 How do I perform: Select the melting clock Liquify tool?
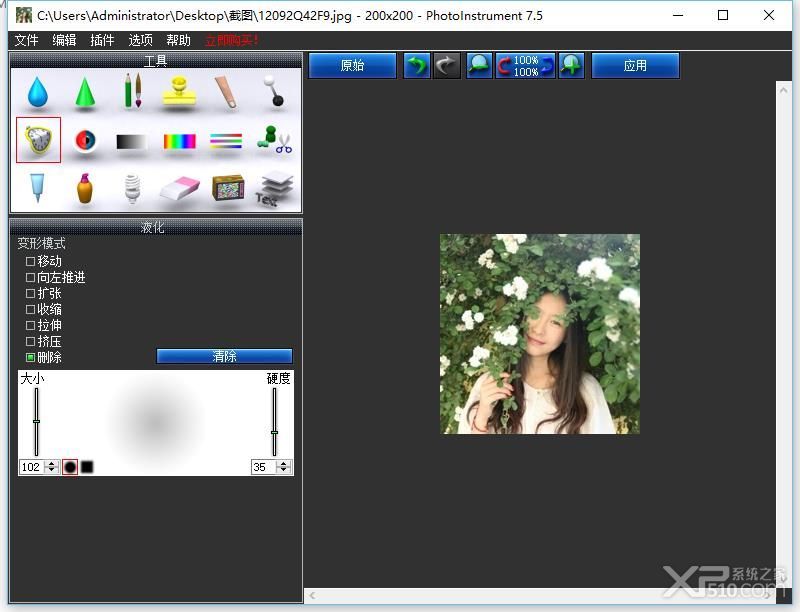coord(38,140)
